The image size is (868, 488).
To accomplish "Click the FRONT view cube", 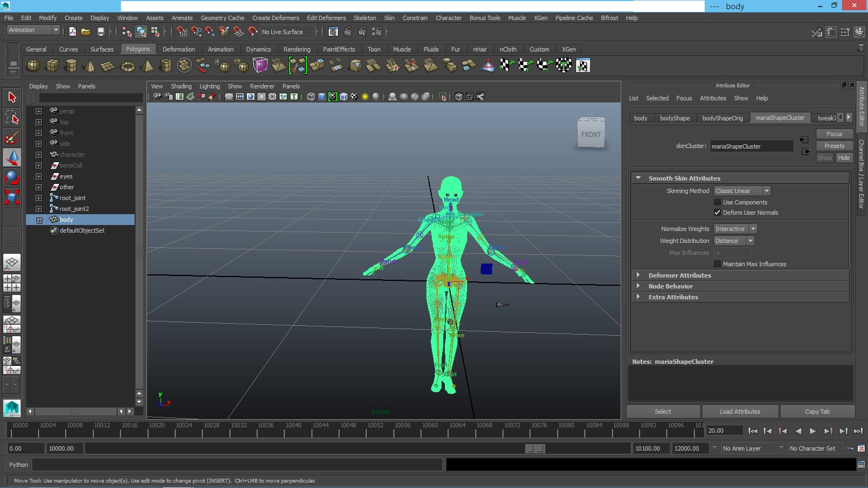I will (x=591, y=133).
